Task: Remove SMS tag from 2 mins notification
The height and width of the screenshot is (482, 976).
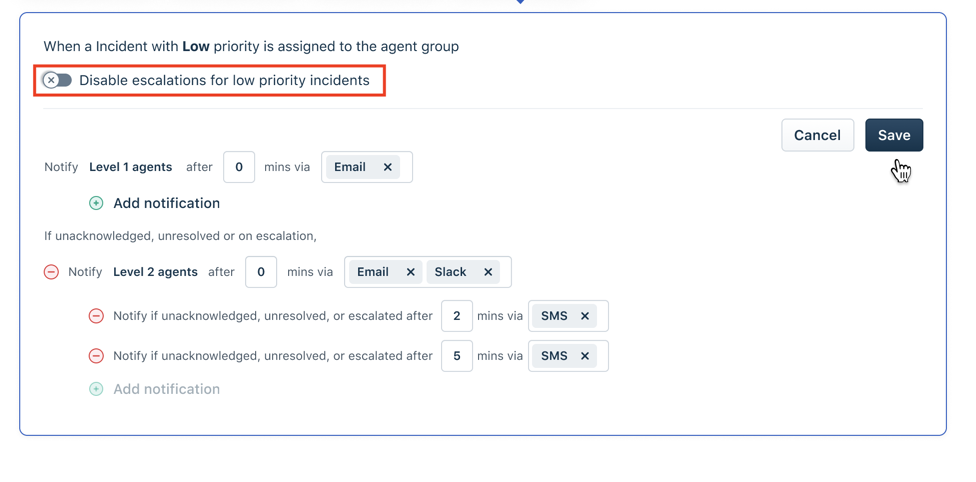Action: point(585,316)
